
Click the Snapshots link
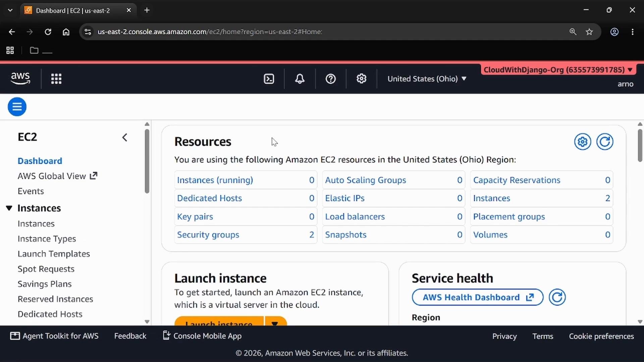pos(345,235)
